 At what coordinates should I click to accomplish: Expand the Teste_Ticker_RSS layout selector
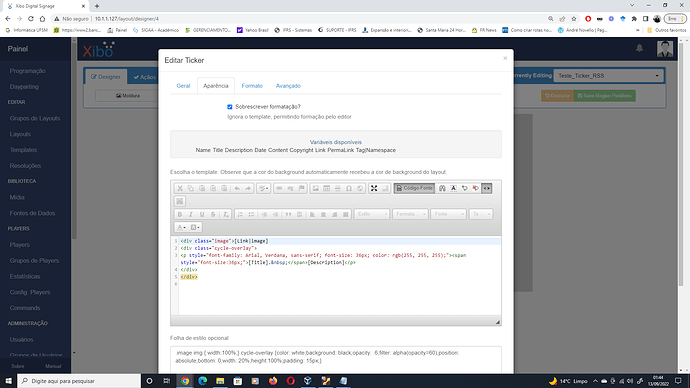pyautogui.click(x=608, y=76)
